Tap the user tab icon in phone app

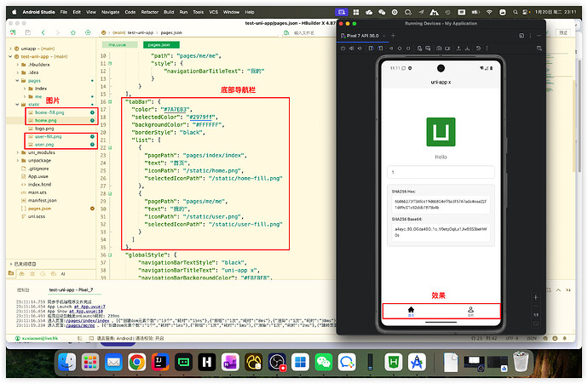click(470, 310)
